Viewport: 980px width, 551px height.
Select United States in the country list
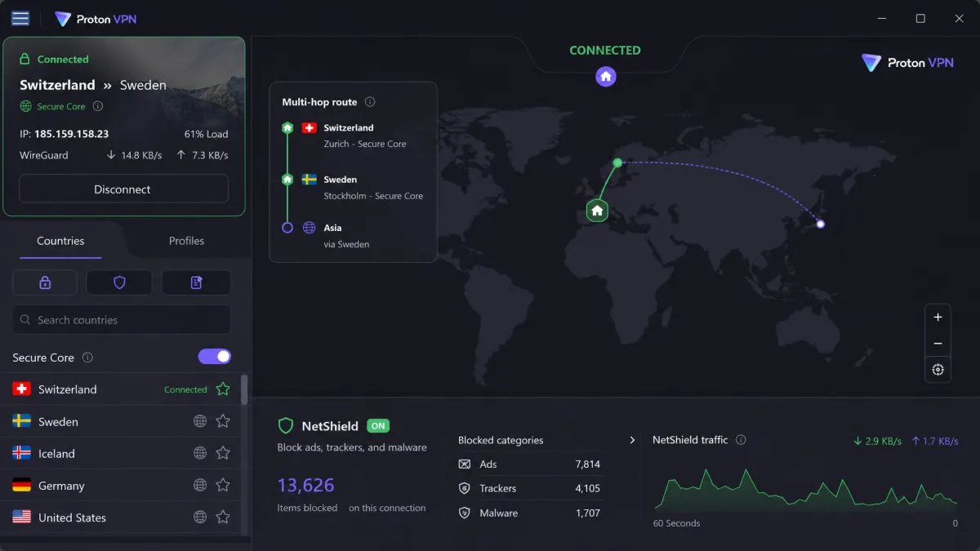click(x=121, y=517)
